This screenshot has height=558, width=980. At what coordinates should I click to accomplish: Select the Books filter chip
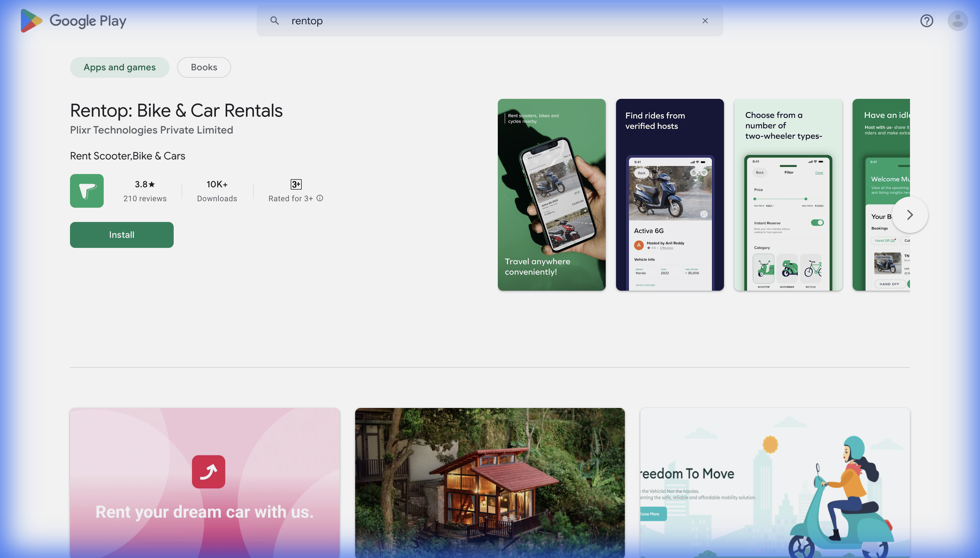click(x=204, y=67)
